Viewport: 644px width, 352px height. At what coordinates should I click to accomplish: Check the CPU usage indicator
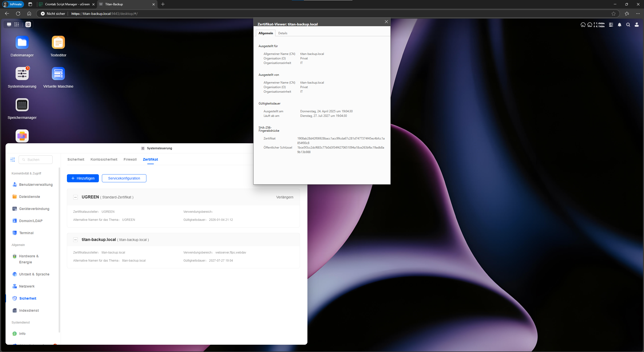[583, 25]
